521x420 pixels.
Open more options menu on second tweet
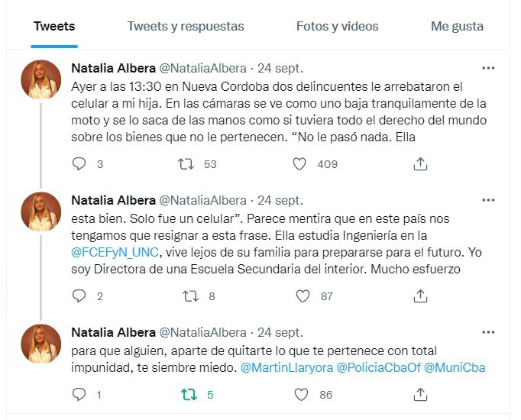click(488, 200)
